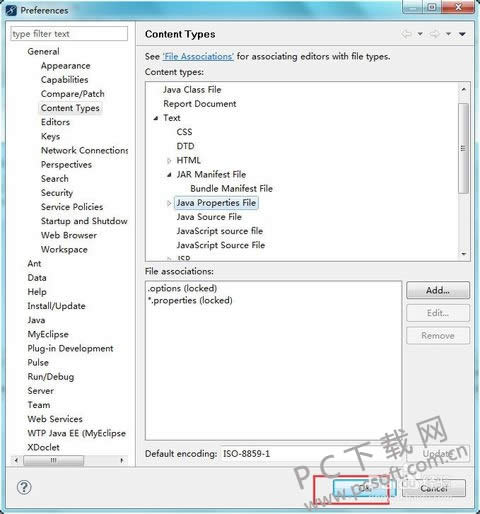Click the Cancel button
Image resolution: width=480 pixels, height=514 pixels.
point(434,488)
